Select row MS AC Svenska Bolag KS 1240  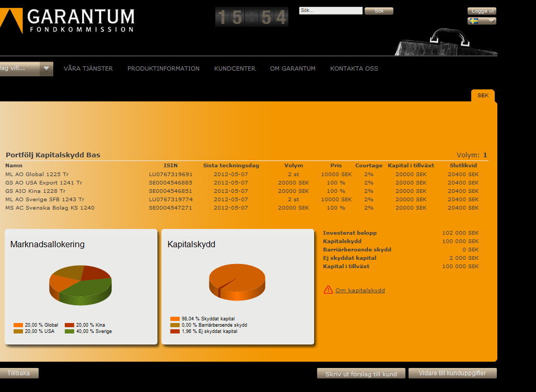242,207
